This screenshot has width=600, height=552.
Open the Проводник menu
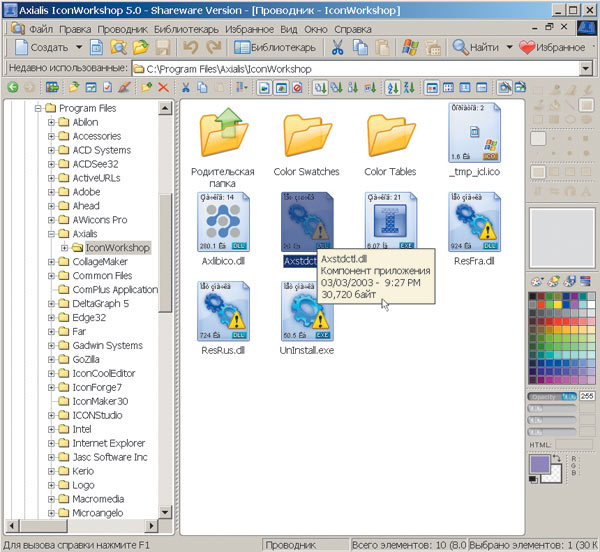click(x=122, y=29)
